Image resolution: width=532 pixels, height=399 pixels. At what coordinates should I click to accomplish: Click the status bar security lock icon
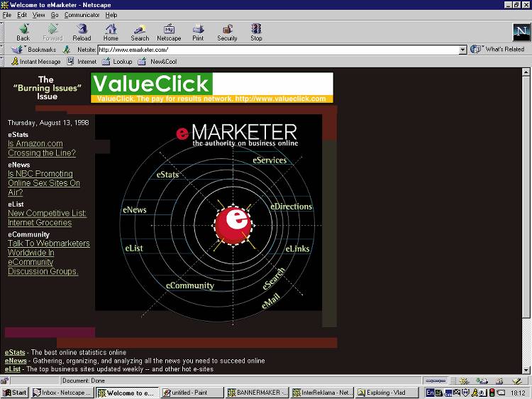click(x=4, y=381)
